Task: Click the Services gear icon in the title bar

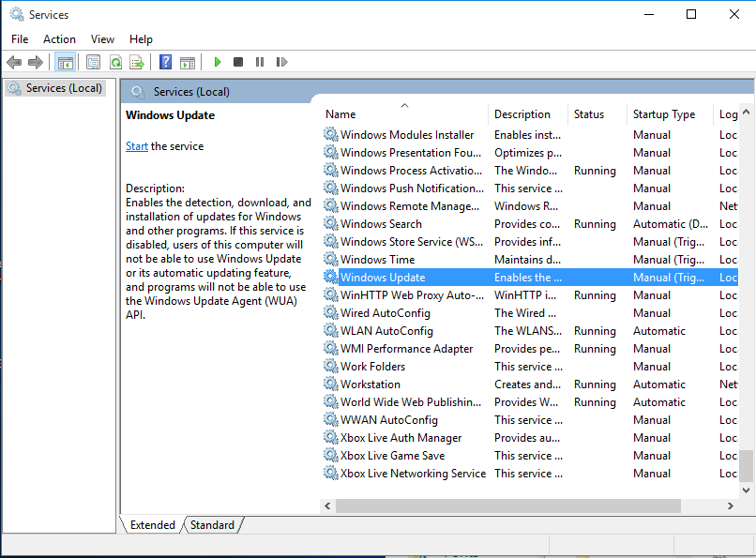Action: pos(17,14)
